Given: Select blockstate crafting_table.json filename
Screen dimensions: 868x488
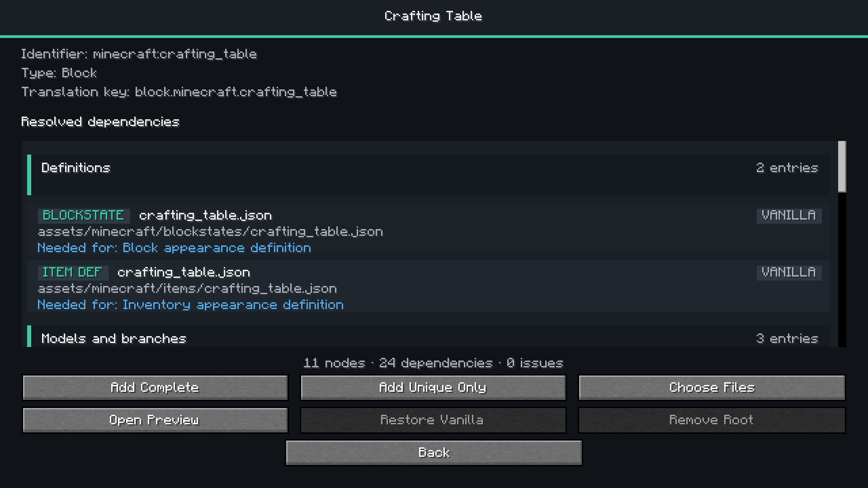Looking at the screenshot, I should (206, 216).
